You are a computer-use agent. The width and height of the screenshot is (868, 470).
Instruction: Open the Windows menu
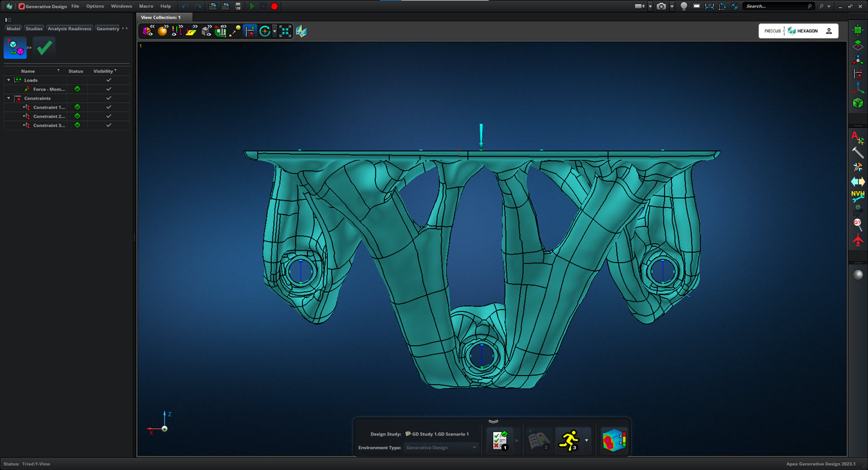point(121,6)
